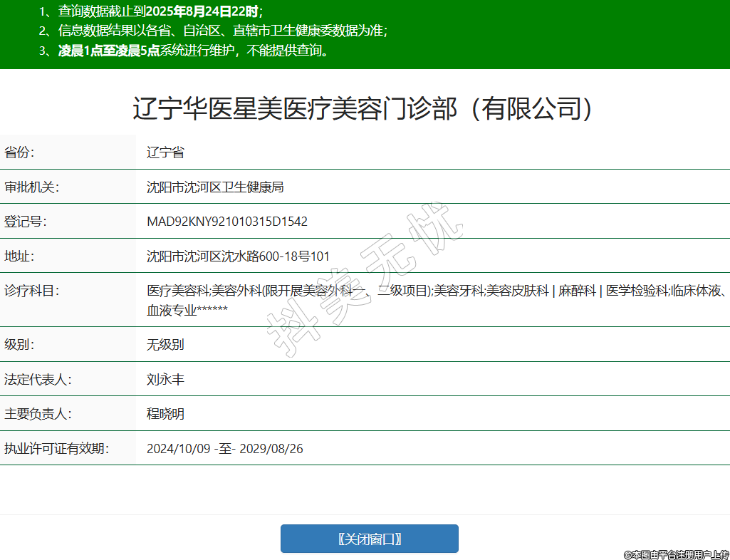730x560 pixels.
Task: Select the legal representative name 刘永丰
Action: tap(165, 380)
